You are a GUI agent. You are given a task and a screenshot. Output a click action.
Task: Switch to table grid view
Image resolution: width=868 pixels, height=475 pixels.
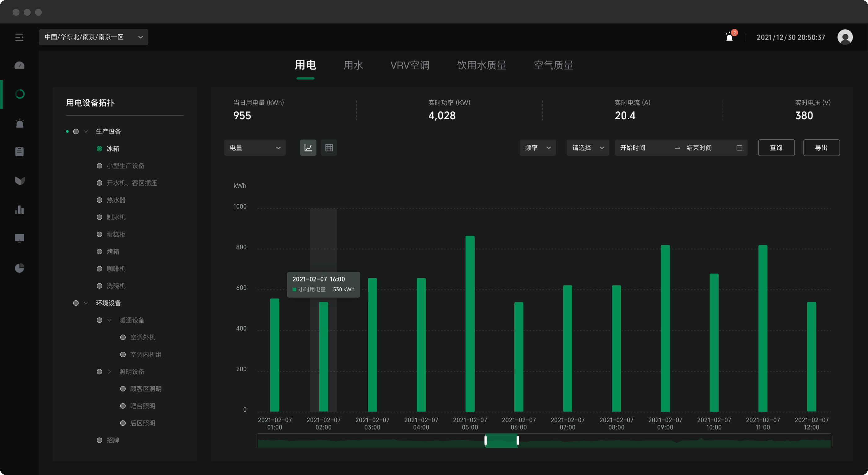pyautogui.click(x=329, y=148)
